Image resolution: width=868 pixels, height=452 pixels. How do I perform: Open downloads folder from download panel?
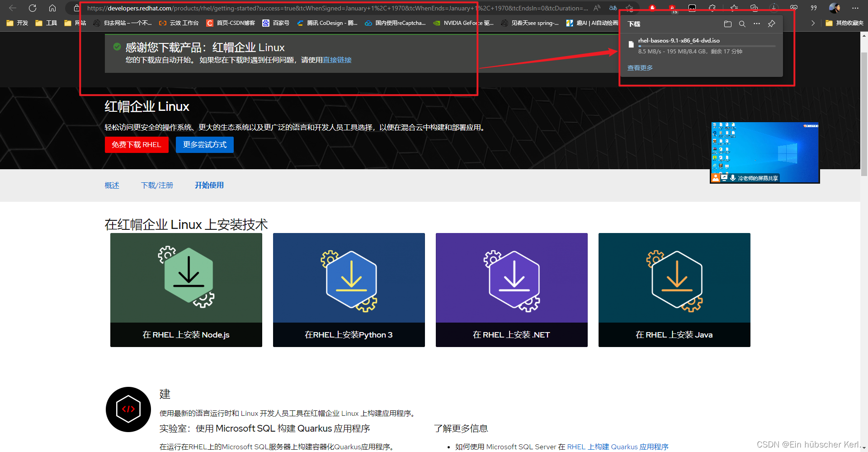(727, 24)
